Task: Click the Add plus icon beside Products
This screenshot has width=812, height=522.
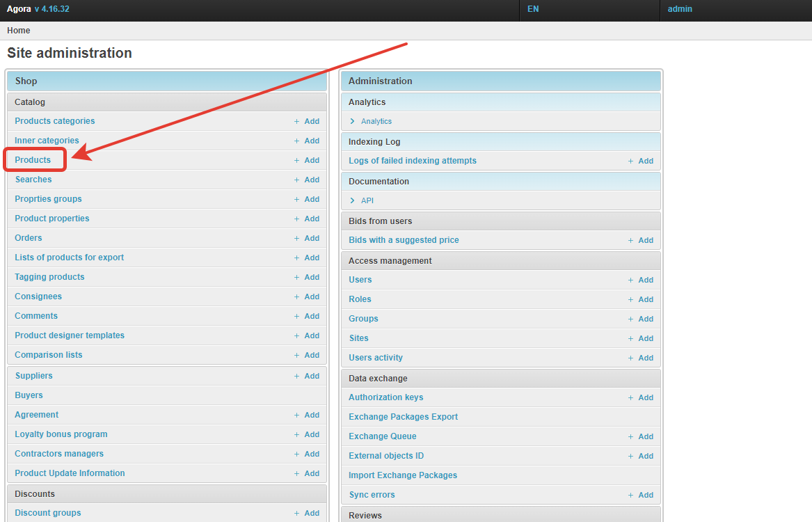Action: pos(296,160)
